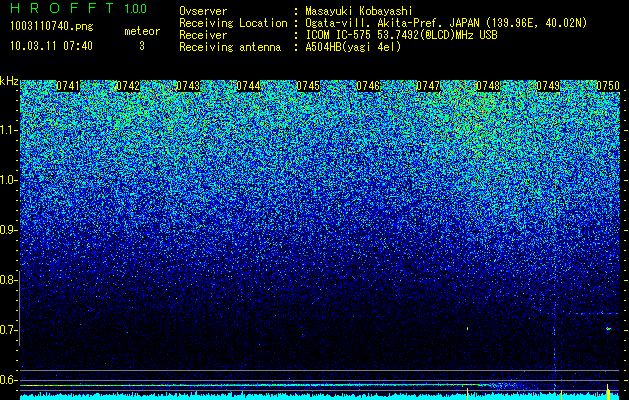629x400 pixels.
Task: Click the 0.6 kHz axis label
Action: pos(8,380)
